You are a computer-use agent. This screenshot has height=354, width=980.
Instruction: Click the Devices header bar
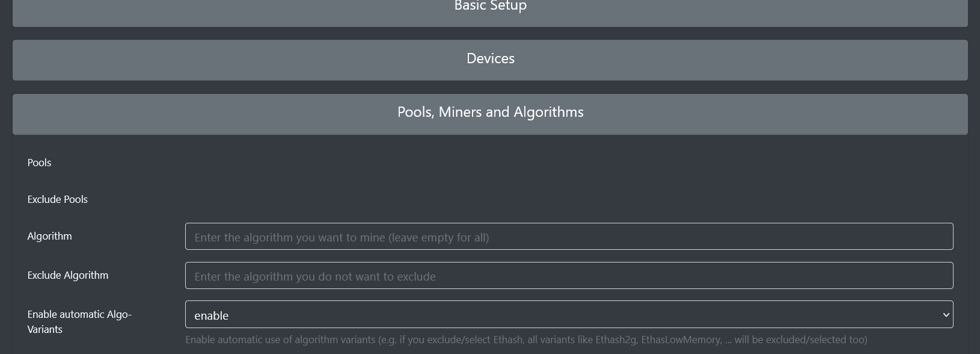pyautogui.click(x=490, y=58)
